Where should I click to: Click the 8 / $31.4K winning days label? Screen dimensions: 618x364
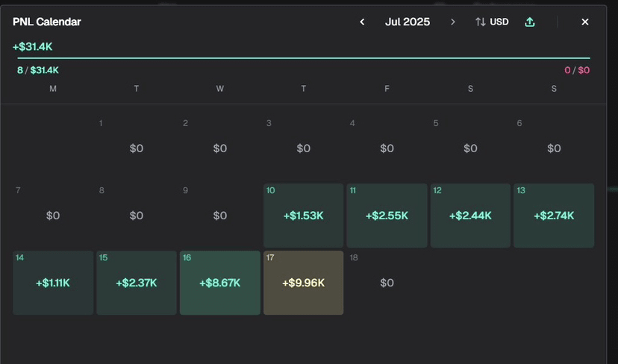click(38, 70)
